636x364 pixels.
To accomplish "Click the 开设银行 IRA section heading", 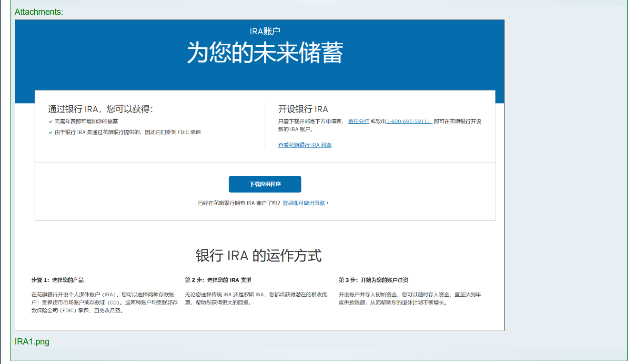I will tap(303, 109).
